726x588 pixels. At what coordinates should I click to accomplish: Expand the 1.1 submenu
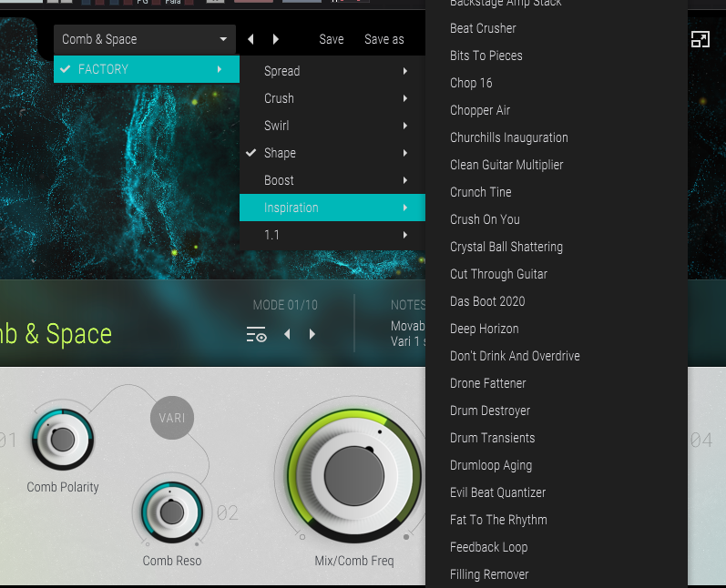point(332,235)
